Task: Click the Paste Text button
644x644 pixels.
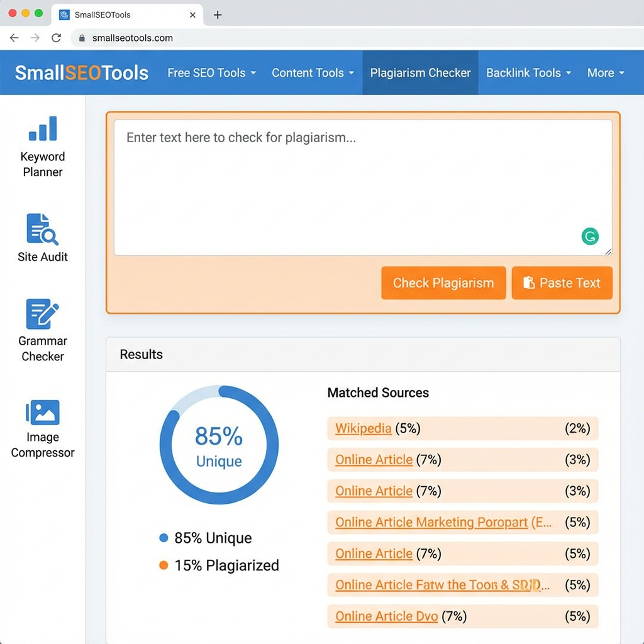Action: click(562, 283)
